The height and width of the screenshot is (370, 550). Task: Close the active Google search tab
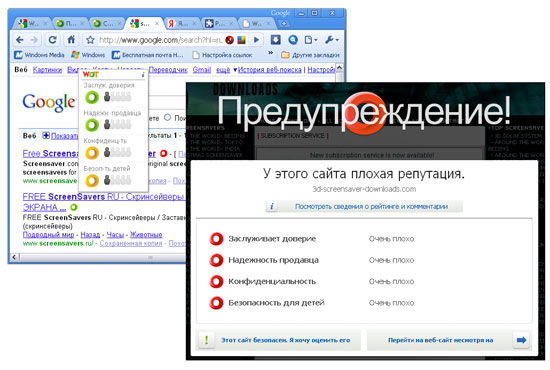(x=157, y=23)
